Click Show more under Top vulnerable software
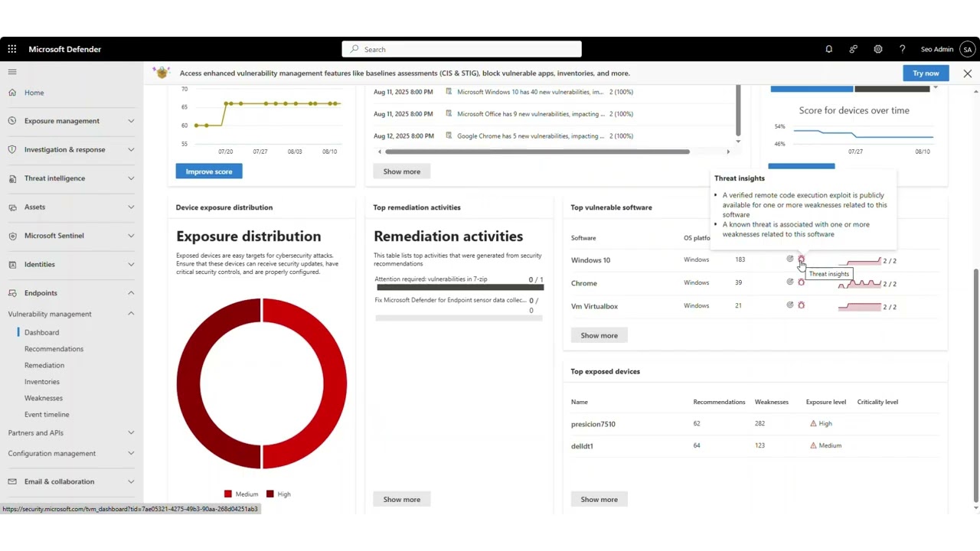The image size is (980, 551). 599,335
